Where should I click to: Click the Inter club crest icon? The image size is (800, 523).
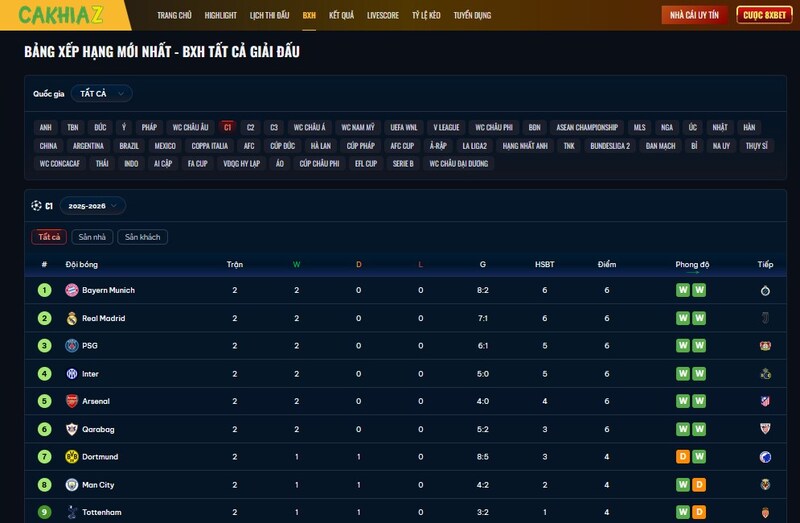pyautogui.click(x=72, y=374)
